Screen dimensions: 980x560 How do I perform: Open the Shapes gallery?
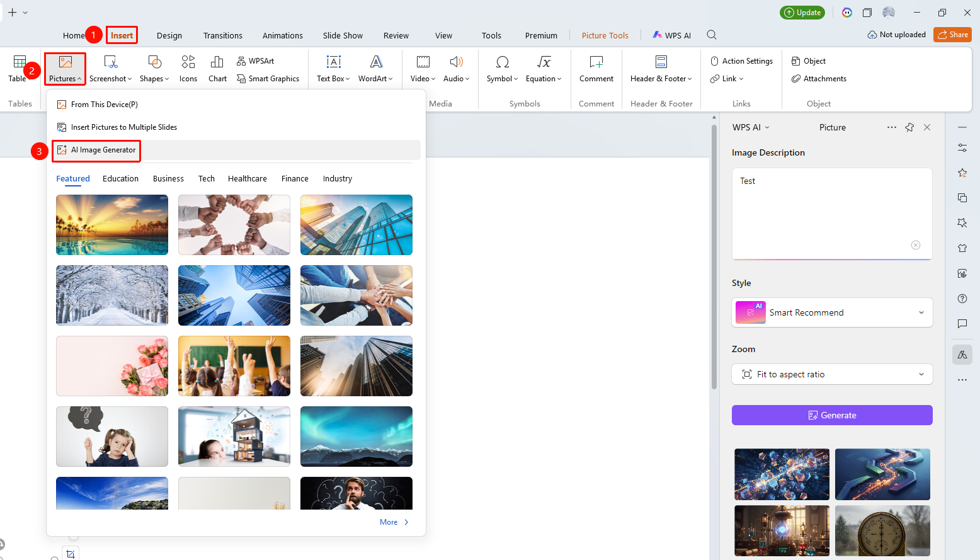coord(154,69)
